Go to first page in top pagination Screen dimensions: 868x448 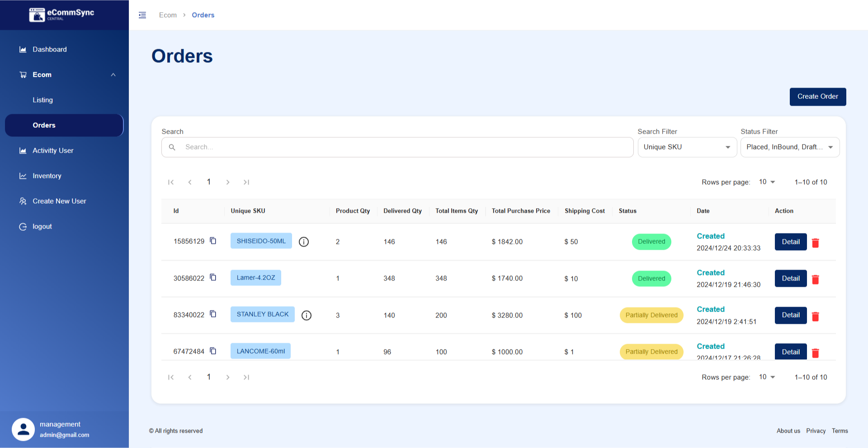pos(171,182)
